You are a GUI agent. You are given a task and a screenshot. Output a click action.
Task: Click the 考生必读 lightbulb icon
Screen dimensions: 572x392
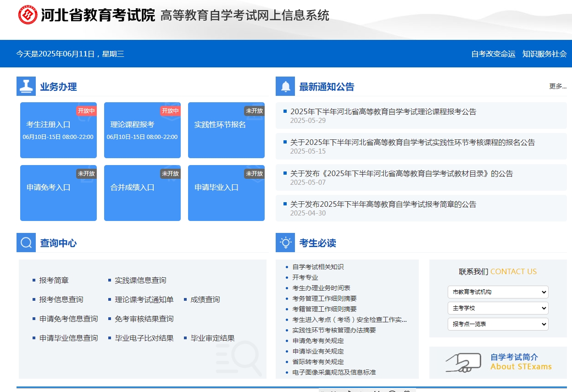[x=285, y=243]
